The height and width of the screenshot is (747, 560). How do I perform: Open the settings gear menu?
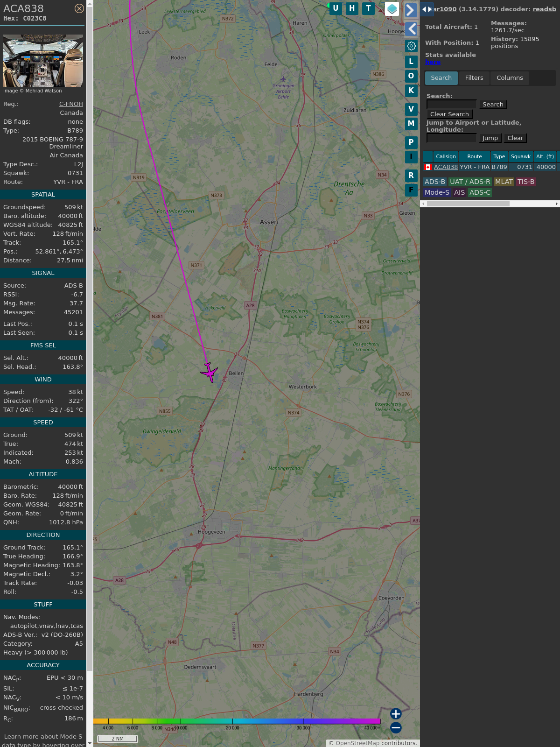pos(411,46)
